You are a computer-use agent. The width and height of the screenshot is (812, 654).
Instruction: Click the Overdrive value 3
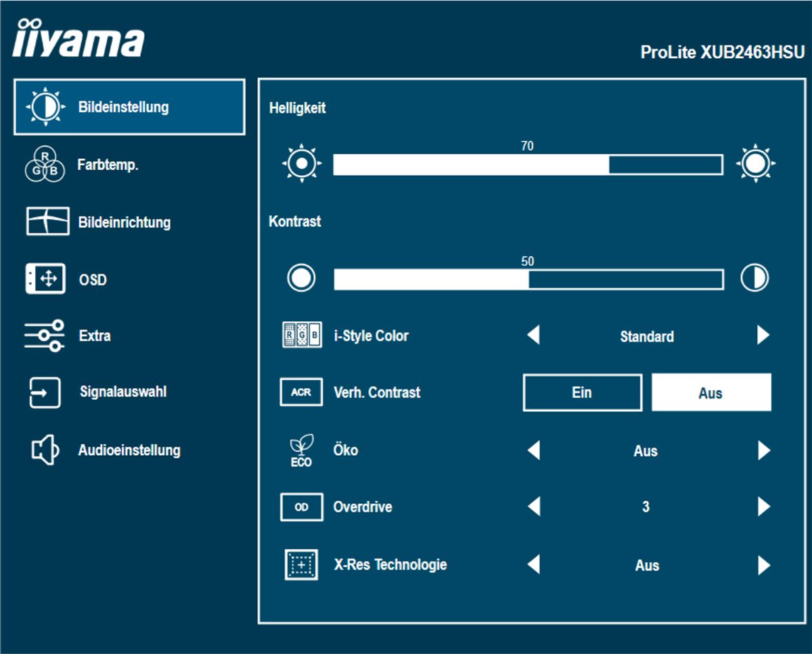click(x=646, y=507)
